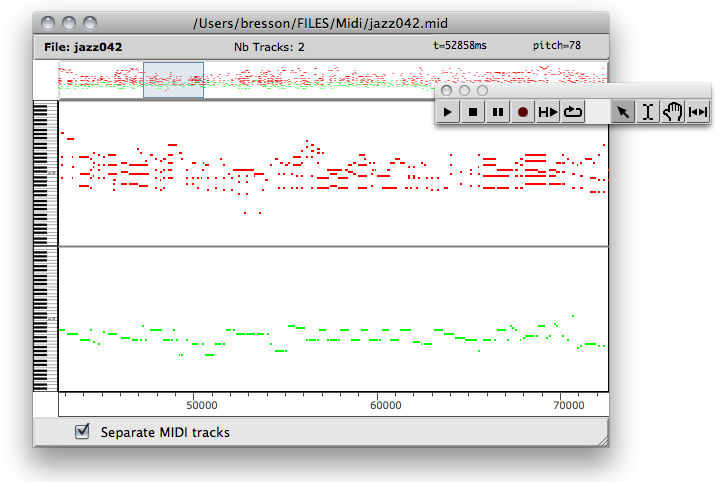Click the piano keyboard of the red track

pyautogui.click(x=46, y=174)
